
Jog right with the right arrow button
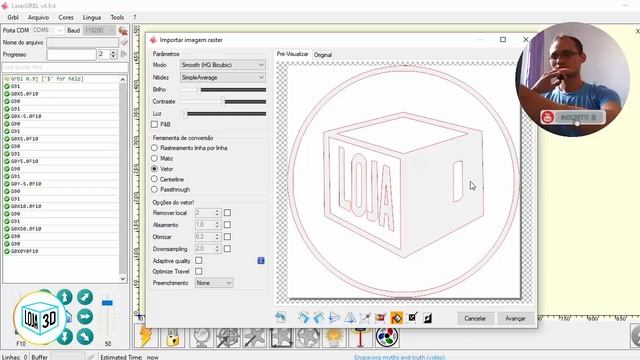click(x=85, y=316)
